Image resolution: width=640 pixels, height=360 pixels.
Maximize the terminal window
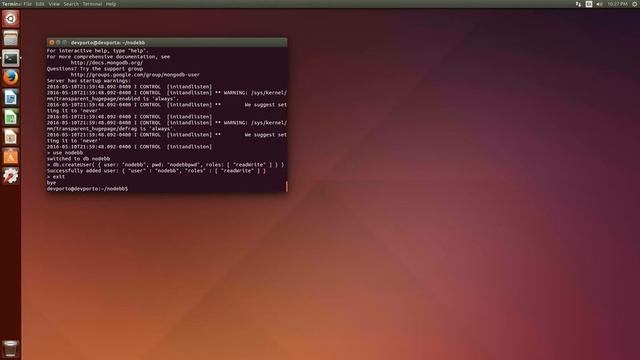[64, 42]
